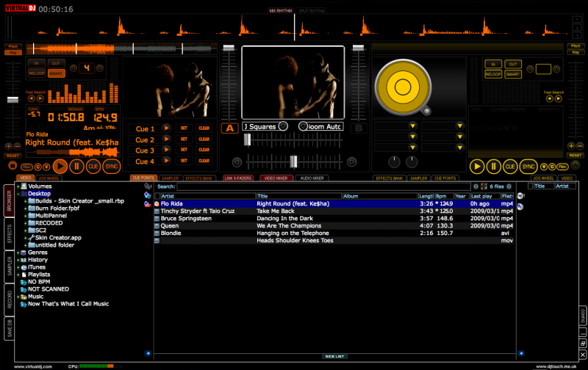Decrease the left deck loop length arrow
The width and height of the screenshot is (588, 370).
point(73,68)
